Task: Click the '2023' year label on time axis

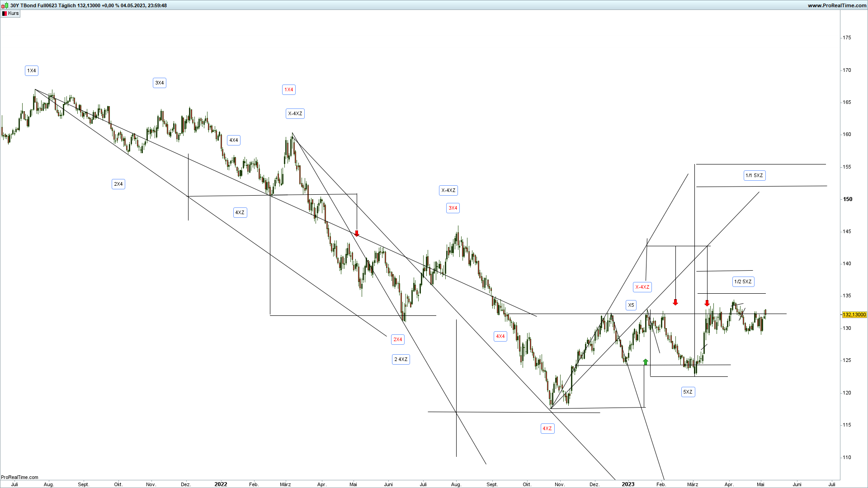Action: point(628,484)
